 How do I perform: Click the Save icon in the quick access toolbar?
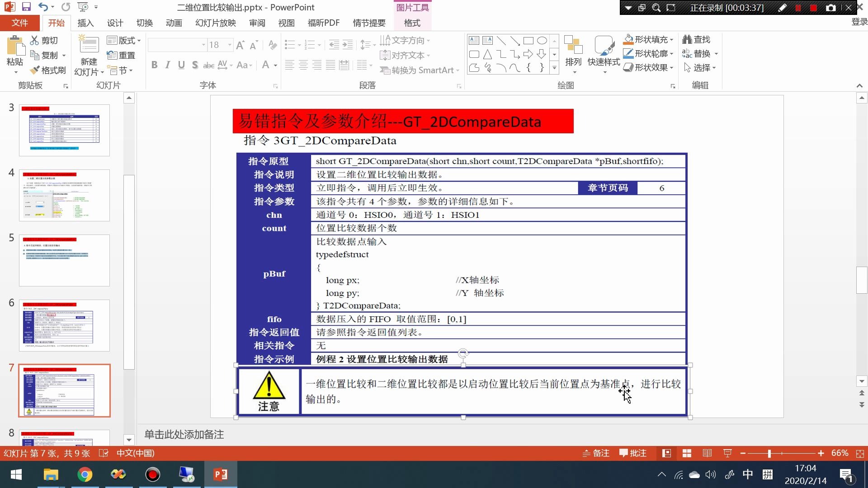pos(26,7)
